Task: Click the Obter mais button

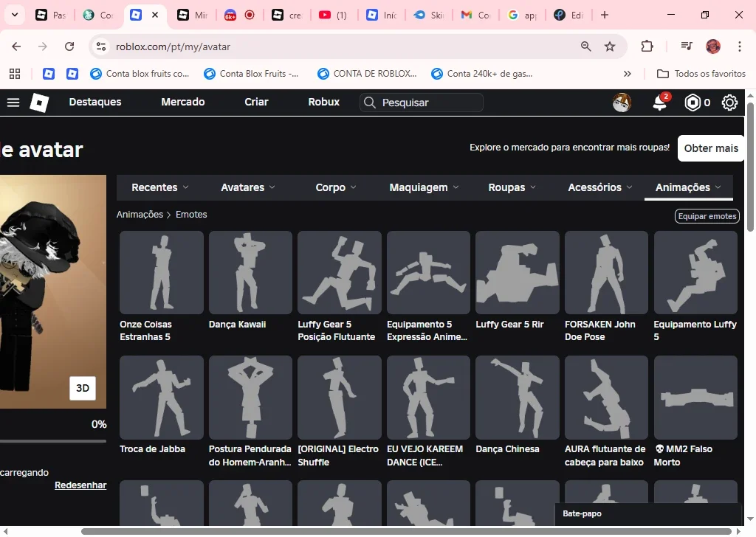Action: coord(711,148)
